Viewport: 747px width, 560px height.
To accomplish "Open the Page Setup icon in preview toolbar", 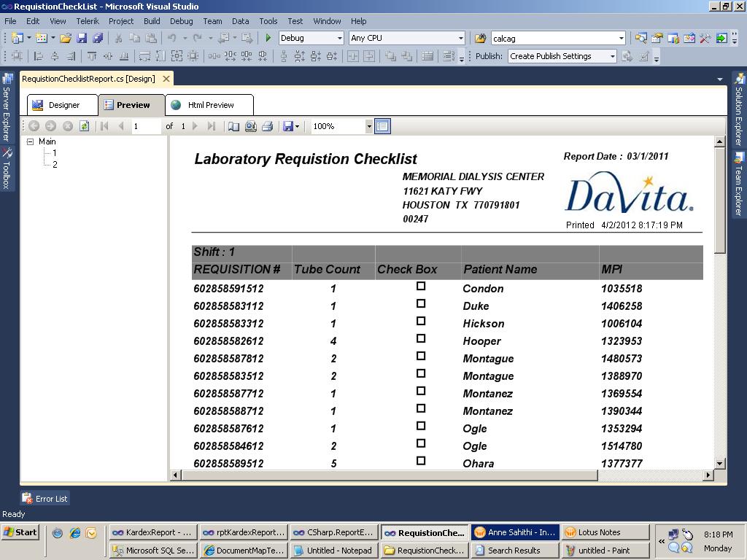I will (x=250, y=126).
